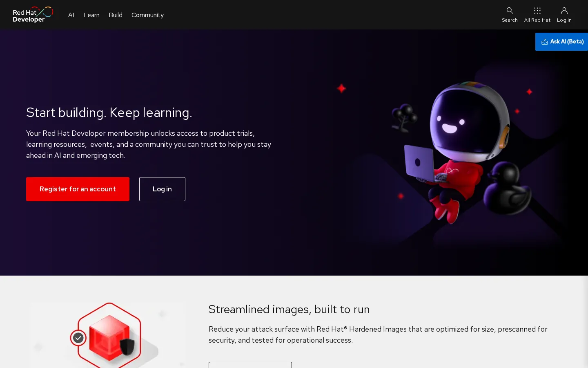
Task: Click the Log In user icon
Action: [x=564, y=11]
